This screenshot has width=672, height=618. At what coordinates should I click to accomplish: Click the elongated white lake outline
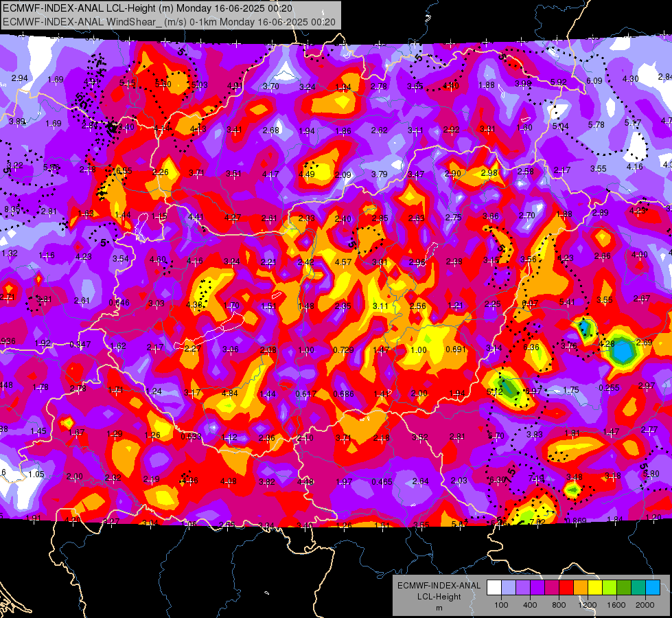(210, 332)
